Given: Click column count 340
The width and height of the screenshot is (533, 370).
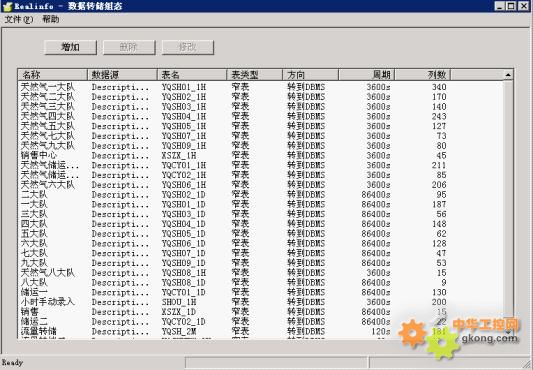Looking at the screenshot, I should (x=439, y=87).
